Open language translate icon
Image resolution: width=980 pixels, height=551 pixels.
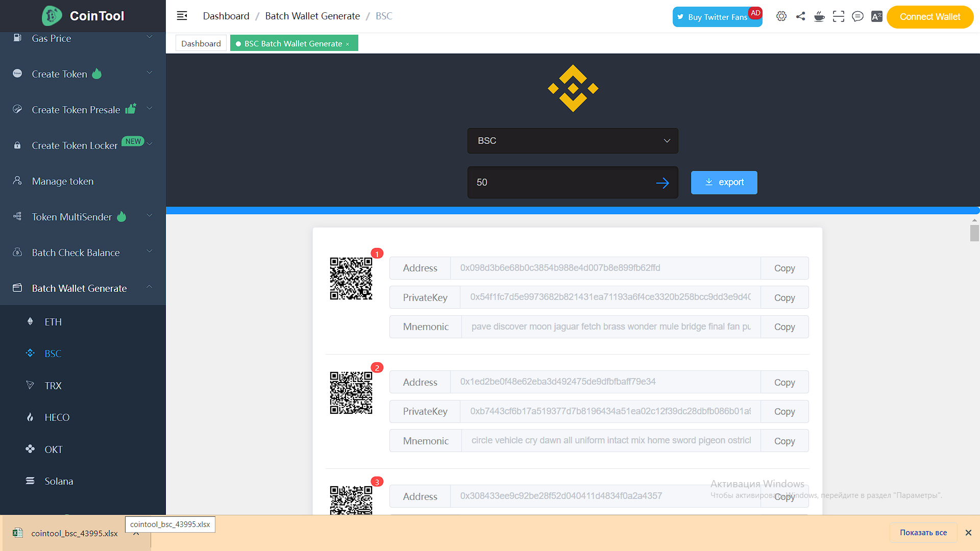[877, 16]
